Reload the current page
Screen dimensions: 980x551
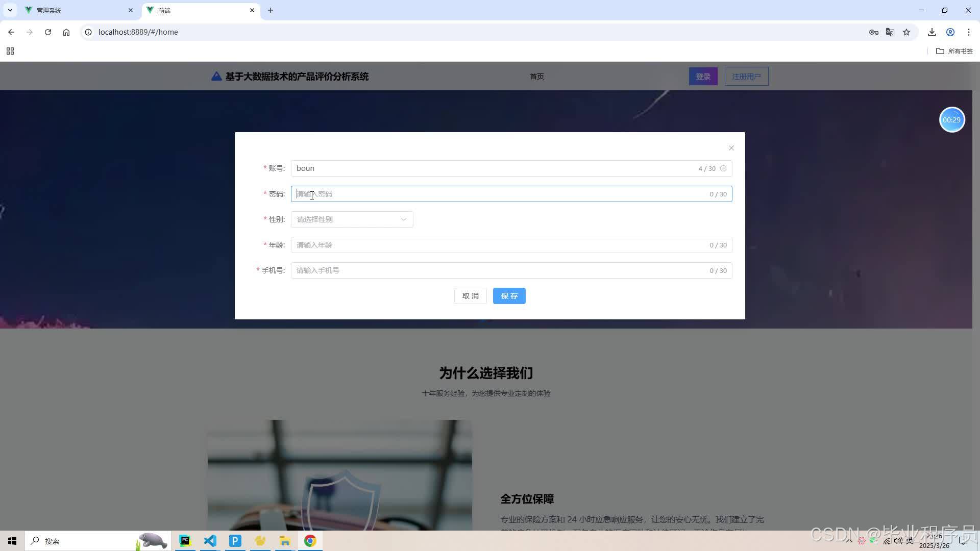[48, 32]
